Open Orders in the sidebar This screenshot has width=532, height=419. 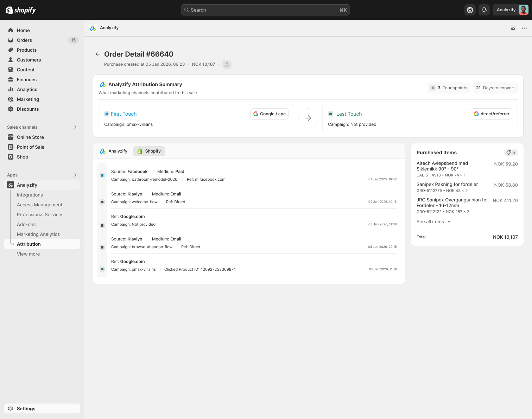pos(24,40)
